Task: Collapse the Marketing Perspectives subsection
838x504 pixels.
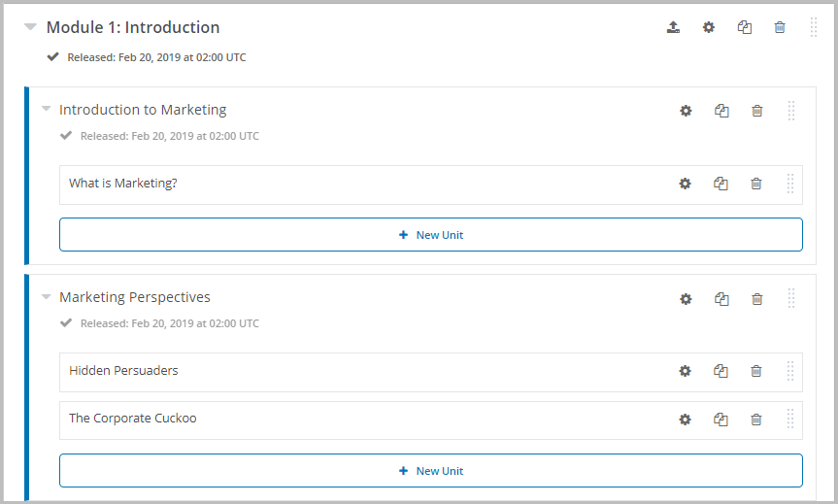Action: 47,296
